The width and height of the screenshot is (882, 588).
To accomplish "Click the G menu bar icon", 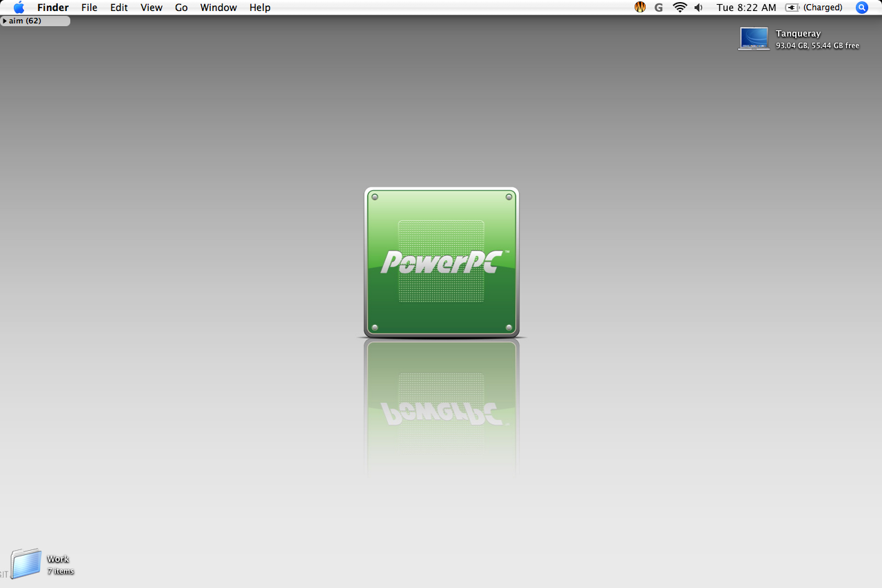I will (659, 8).
